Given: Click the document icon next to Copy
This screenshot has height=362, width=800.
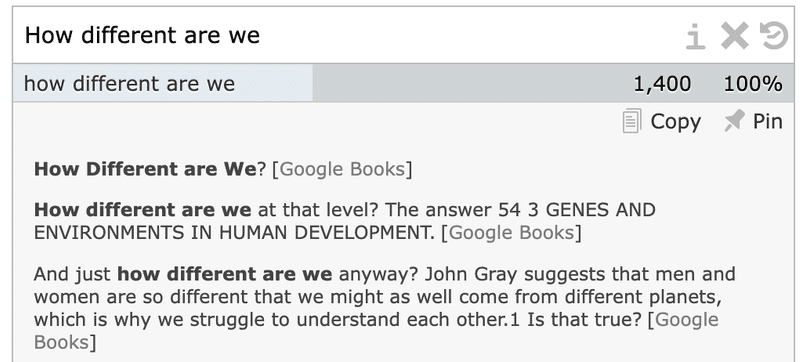Looking at the screenshot, I should (x=632, y=122).
